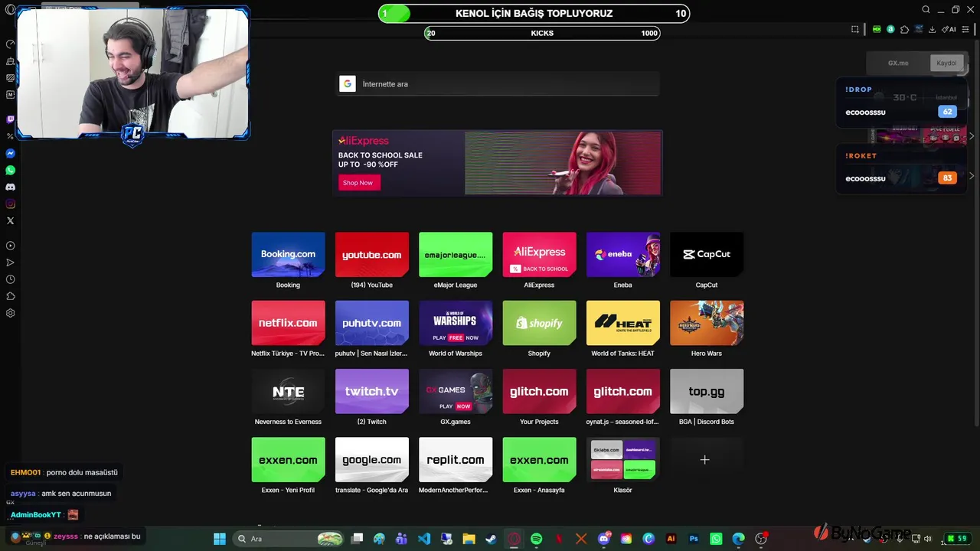Screen dimensions: 980x551
Task: Open Microsoft Edge from the taskbar
Action: [x=738, y=539]
